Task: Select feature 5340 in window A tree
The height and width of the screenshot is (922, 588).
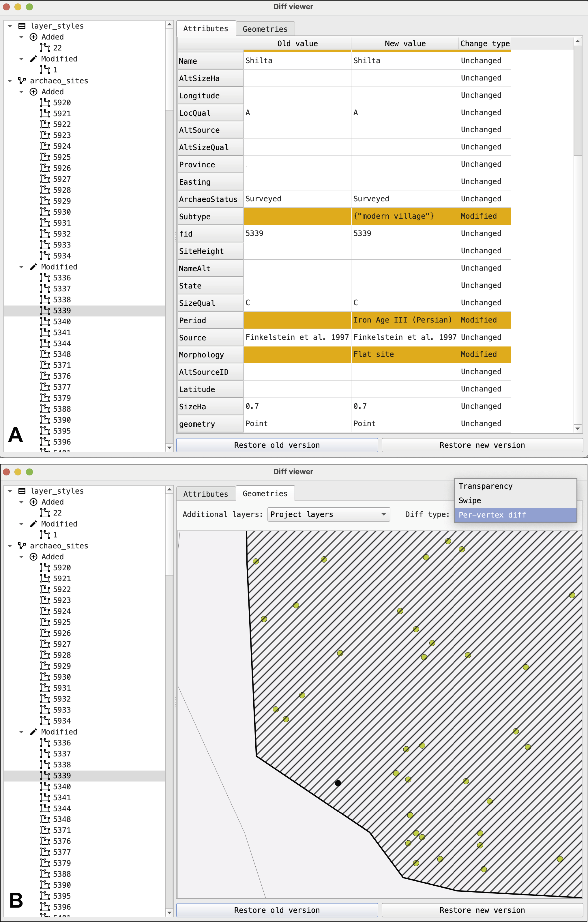Action: point(62,321)
